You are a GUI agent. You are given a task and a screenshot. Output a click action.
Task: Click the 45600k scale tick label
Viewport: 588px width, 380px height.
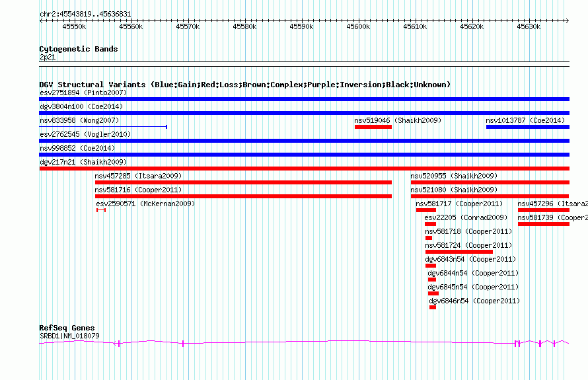tap(358, 26)
